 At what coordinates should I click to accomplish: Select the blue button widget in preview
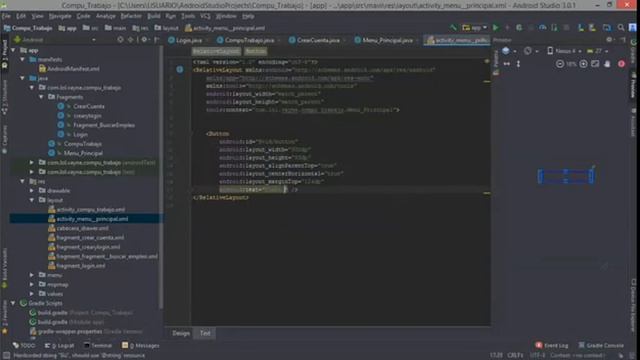[566, 176]
